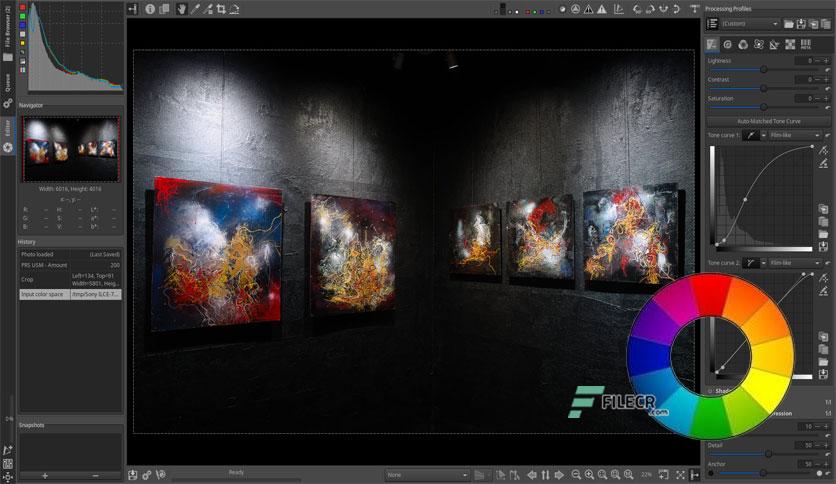Image resolution: width=836 pixels, height=484 pixels.
Task: Paste processing profile from clipboard
Action: 825,24
